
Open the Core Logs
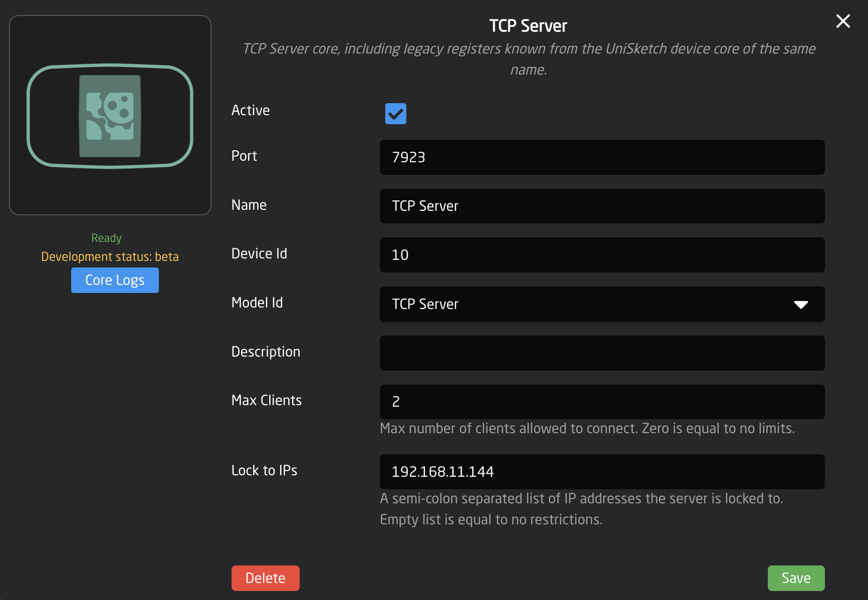pos(115,280)
